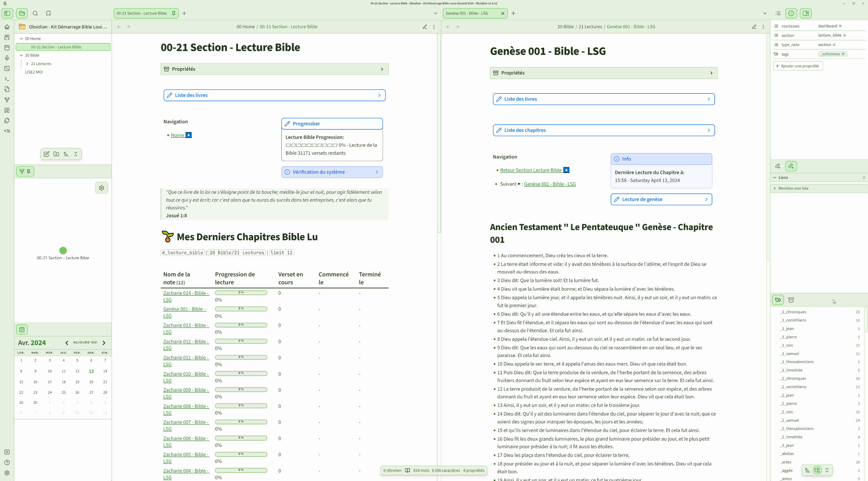This screenshot has height=481, width=868.
Task: Open local graph settings gear
Action: pos(101,188)
